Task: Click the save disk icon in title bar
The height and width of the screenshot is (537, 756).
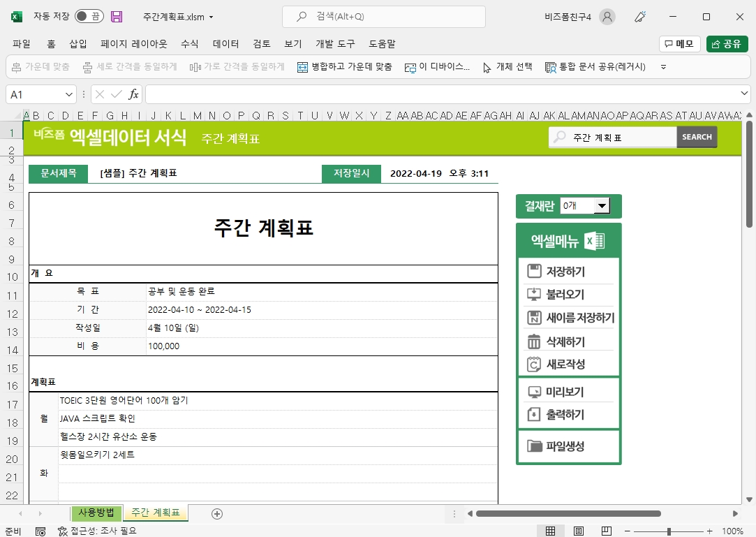Action: click(117, 17)
